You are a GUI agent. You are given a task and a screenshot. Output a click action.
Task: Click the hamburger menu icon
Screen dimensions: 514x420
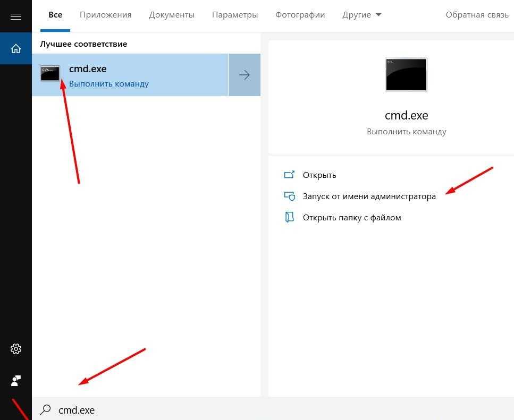click(x=16, y=16)
